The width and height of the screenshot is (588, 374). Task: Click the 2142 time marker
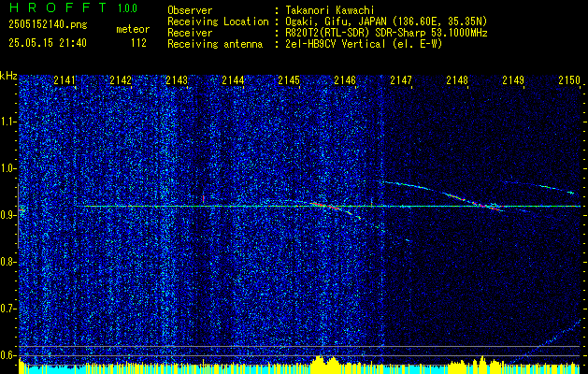click(121, 79)
